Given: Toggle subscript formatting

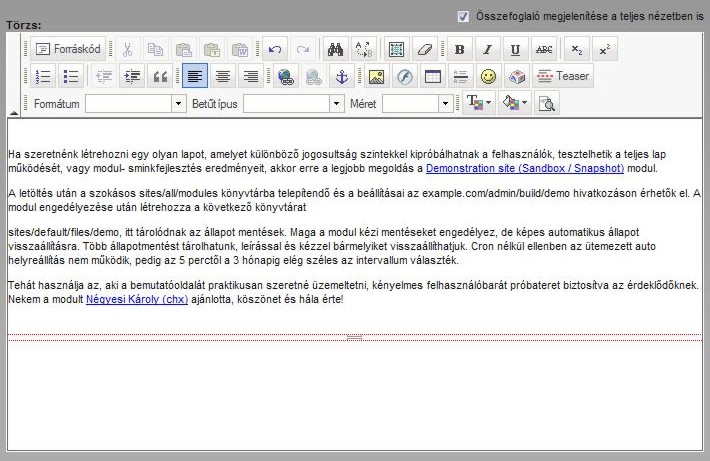Looking at the screenshot, I should tap(577, 49).
